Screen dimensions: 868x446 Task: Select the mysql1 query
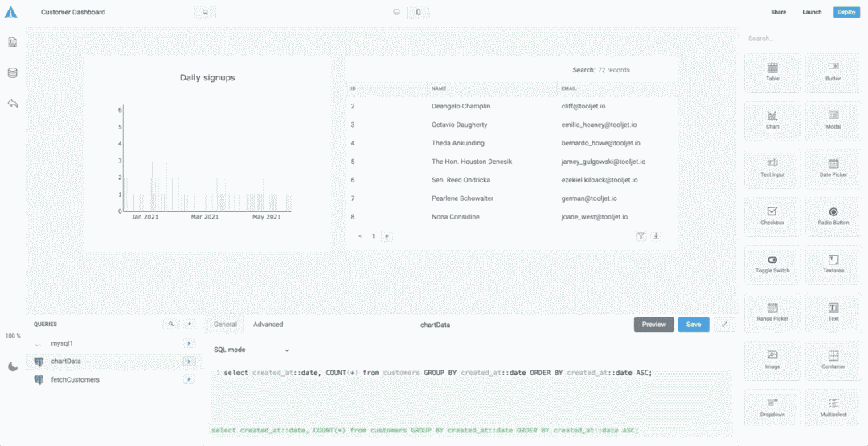point(62,344)
